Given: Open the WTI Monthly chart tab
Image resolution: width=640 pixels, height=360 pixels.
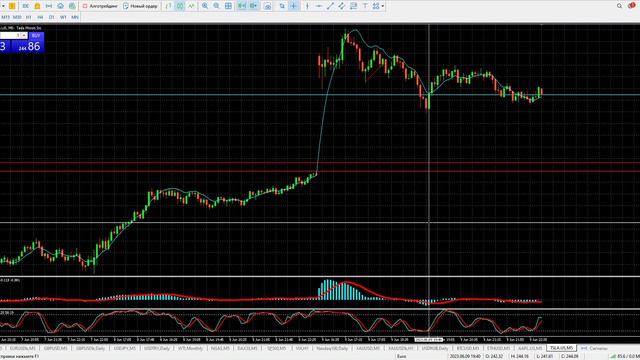Looking at the screenshot, I should [x=190, y=348].
